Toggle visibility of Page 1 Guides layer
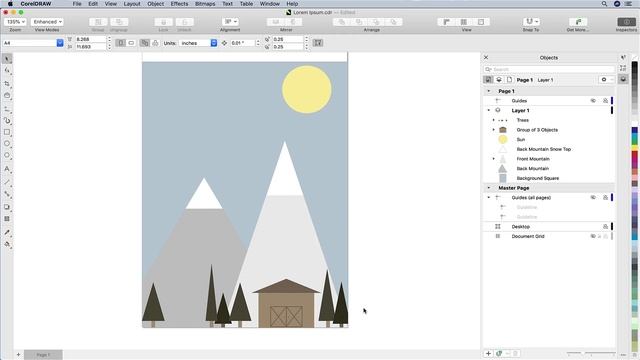The height and width of the screenshot is (360, 640). [x=593, y=101]
